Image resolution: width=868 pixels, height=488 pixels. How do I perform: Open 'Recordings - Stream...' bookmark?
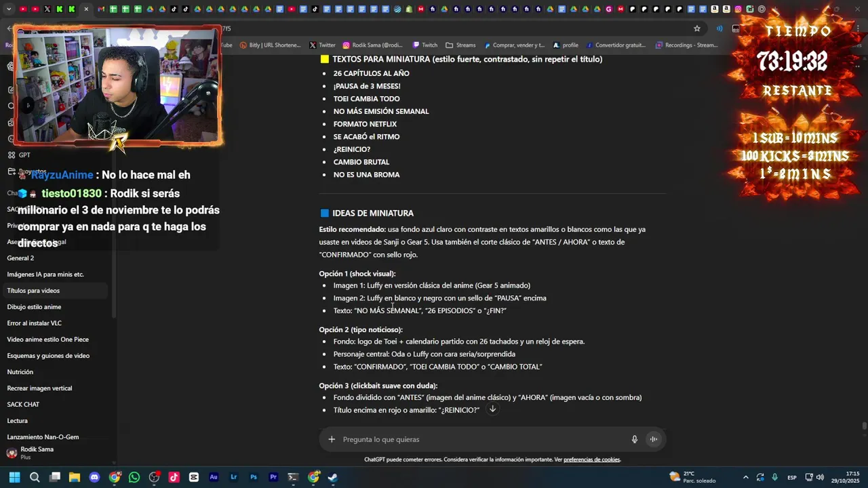point(686,45)
